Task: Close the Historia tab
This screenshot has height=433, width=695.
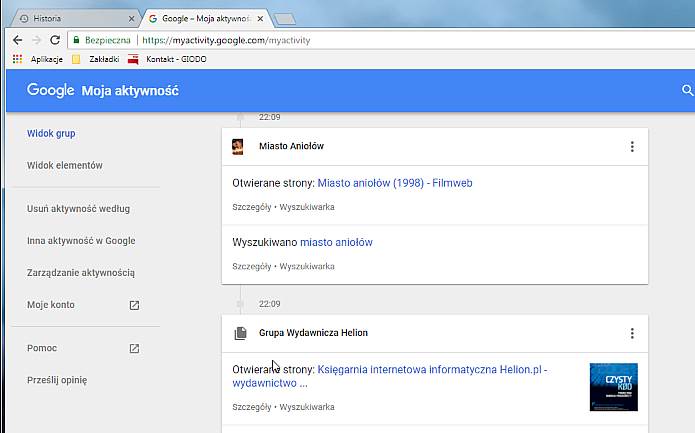Action: pos(131,19)
